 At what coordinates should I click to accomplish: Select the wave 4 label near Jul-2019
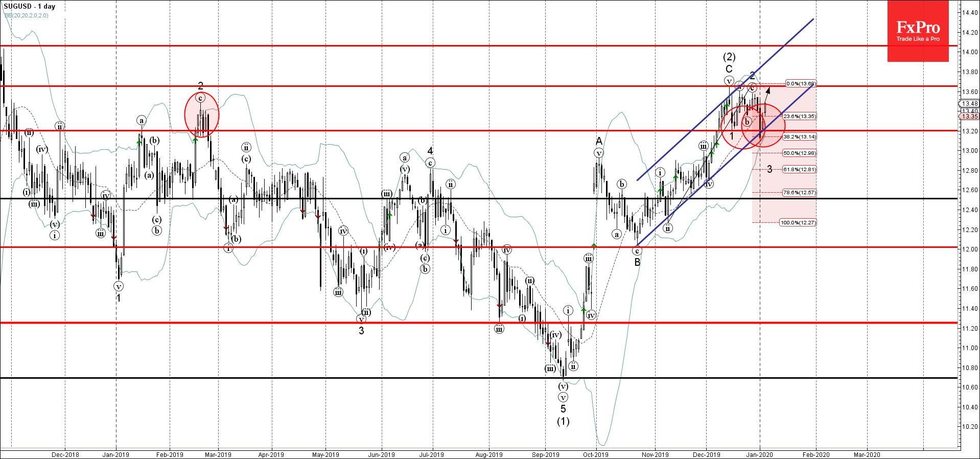(430, 151)
